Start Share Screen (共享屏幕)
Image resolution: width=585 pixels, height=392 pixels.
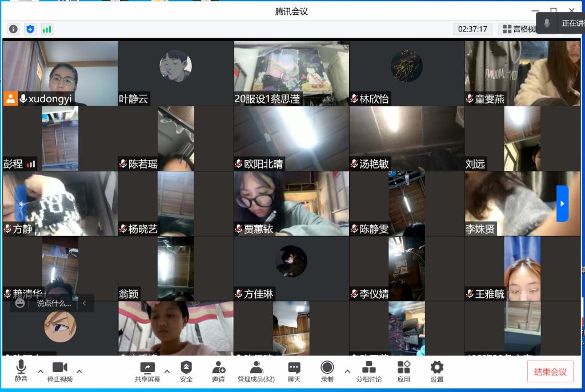(147, 371)
